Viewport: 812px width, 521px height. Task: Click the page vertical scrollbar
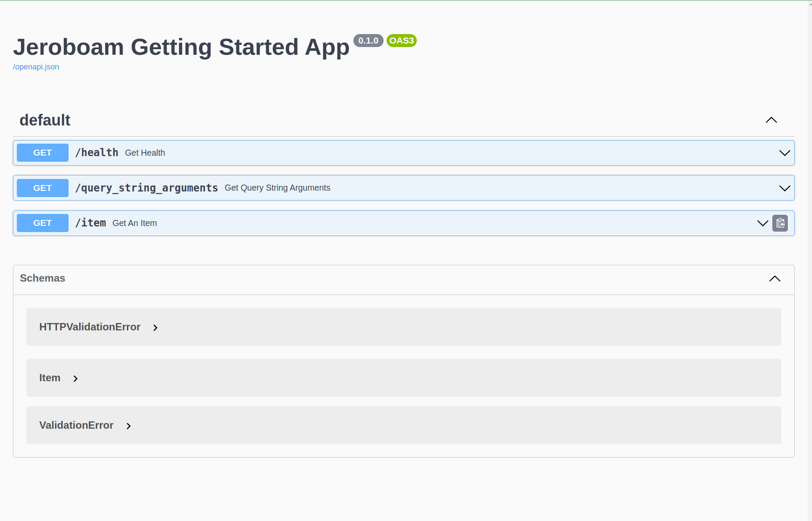tap(810, 260)
